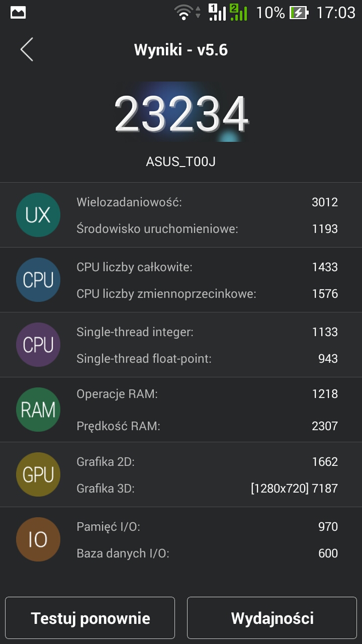Tap the ASUS_T00J device name
The height and width of the screenshot is (644, 362).
[181, 162]
